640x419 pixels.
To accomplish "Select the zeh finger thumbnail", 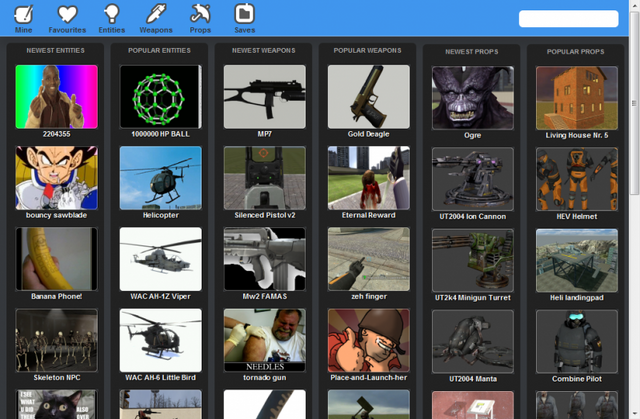I will 369,259.
